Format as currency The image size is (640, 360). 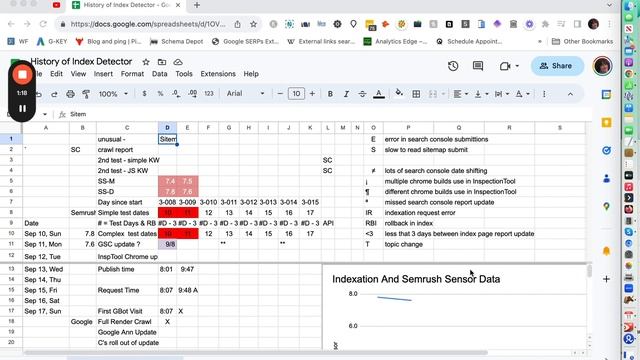tap(144, 94)
